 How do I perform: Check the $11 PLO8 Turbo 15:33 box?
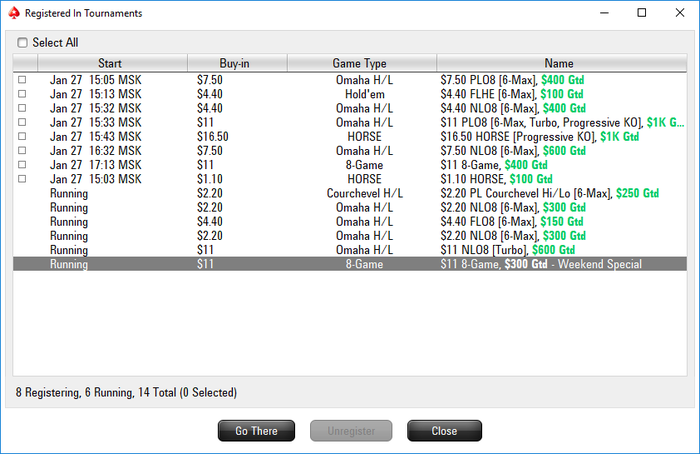point(22,122)
